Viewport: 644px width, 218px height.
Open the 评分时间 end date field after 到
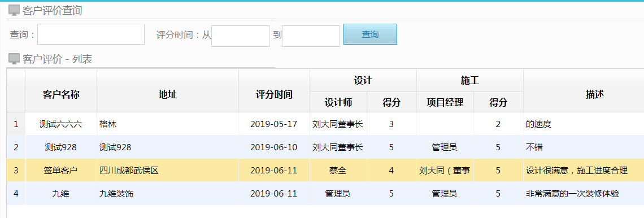(x=311, y=36)
